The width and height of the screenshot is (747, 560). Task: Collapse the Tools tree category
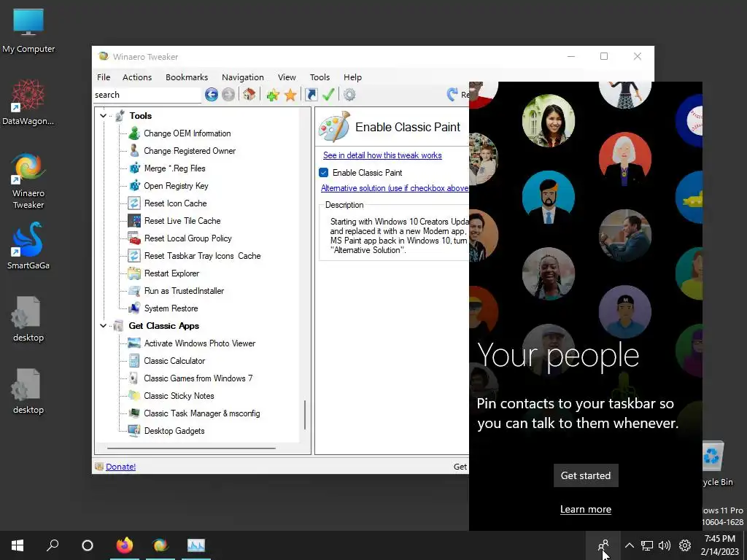click(103, 116)
